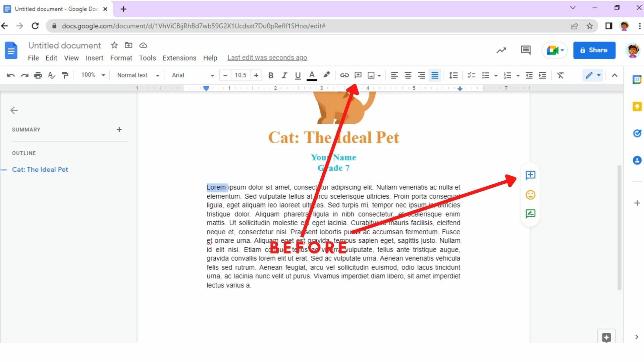
Task: Add emoji reaction in the margin
Action: pos(530,195)
